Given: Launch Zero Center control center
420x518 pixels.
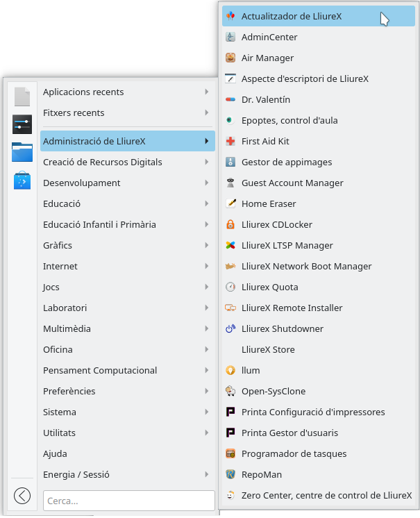Looking at the screenshot, I should pos(326,495).
